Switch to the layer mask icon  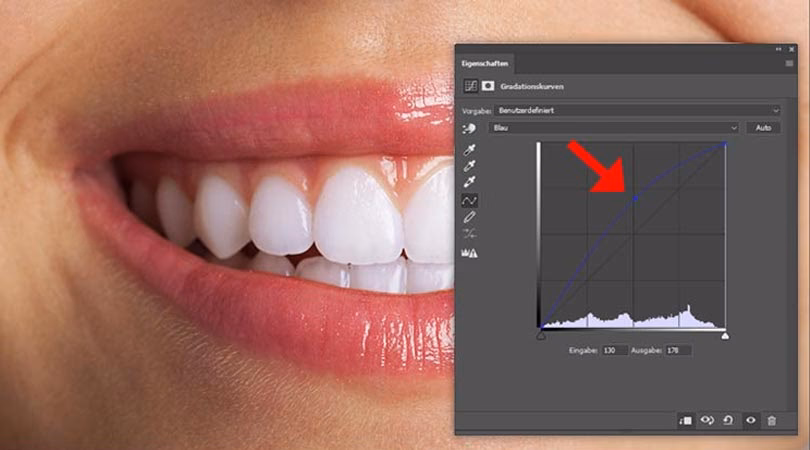click(488, 86)
